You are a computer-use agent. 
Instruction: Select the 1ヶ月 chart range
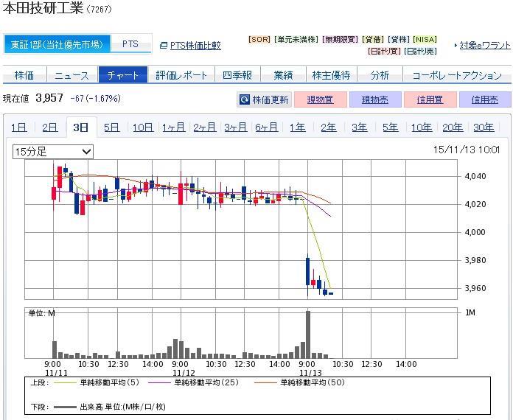click(174, 127)
